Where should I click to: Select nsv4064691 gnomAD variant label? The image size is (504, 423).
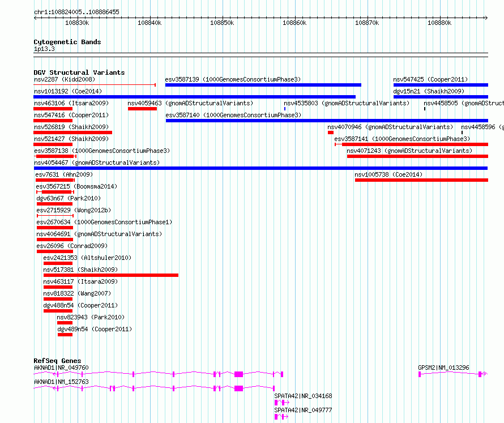pyautogui.click(x=99, y=234)
